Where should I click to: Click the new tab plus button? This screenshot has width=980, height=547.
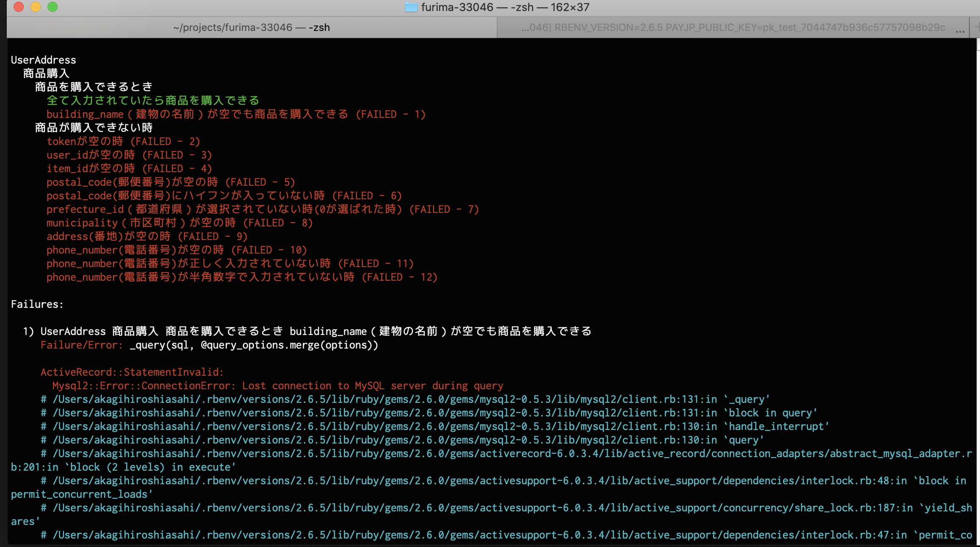point(977,28)
